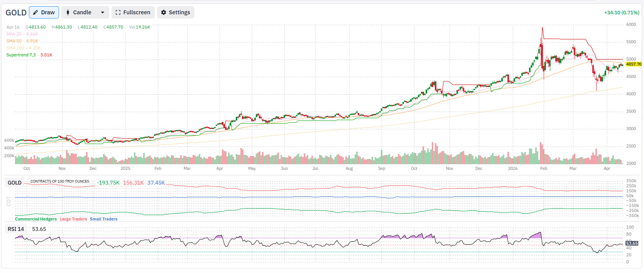Open chart Settings gear
644x273 pixels.
click(x=176, y=12)
